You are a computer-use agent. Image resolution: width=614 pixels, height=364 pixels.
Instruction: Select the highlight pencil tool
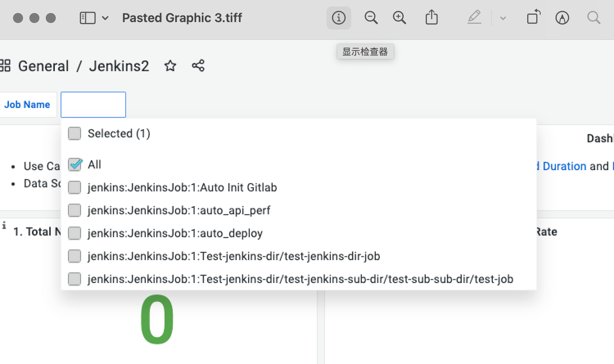point(474,18)
